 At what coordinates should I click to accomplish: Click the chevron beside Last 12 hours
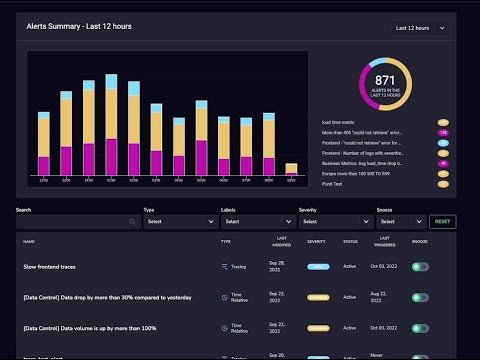click(x=442, y=28)
